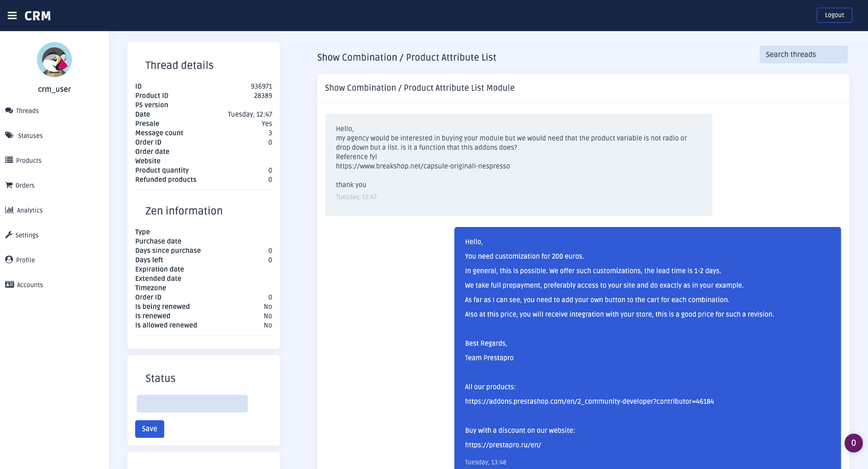Click the Presale value 'Yes'
The width and height of the screenshot is (868, 469).
click(x=267, y=123)
